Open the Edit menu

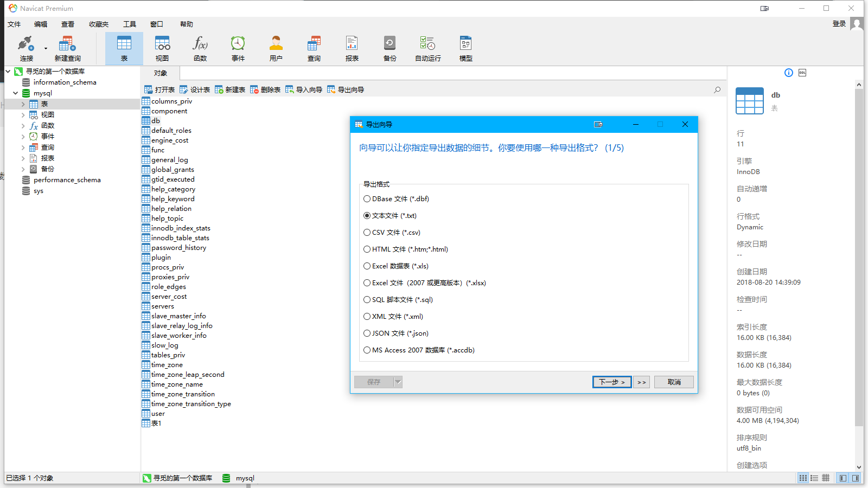(41, 24)
